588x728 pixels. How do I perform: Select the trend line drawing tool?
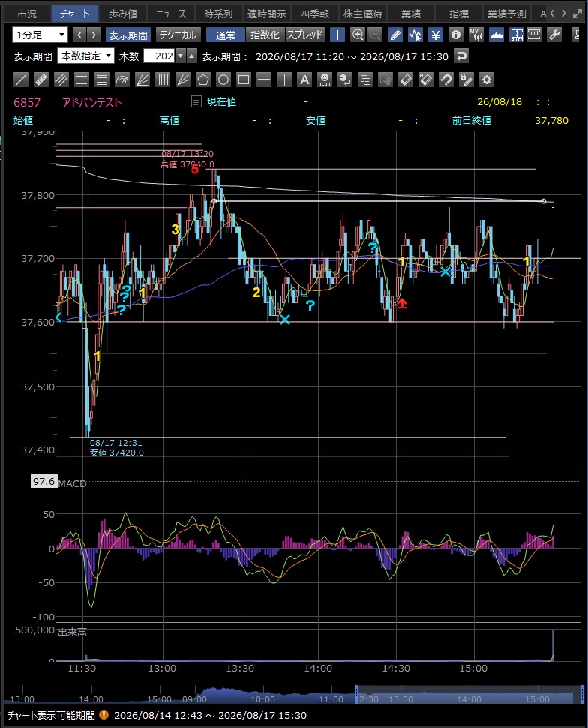point(21,80)
